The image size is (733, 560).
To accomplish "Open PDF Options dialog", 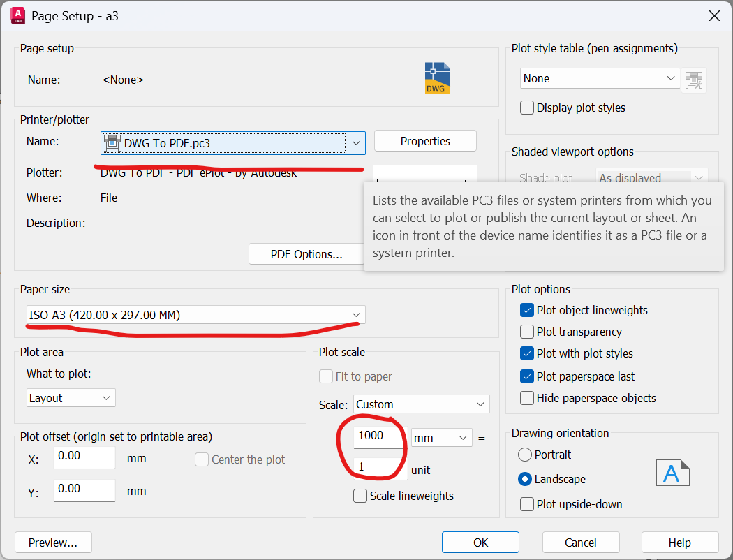I will pos(306,254).
